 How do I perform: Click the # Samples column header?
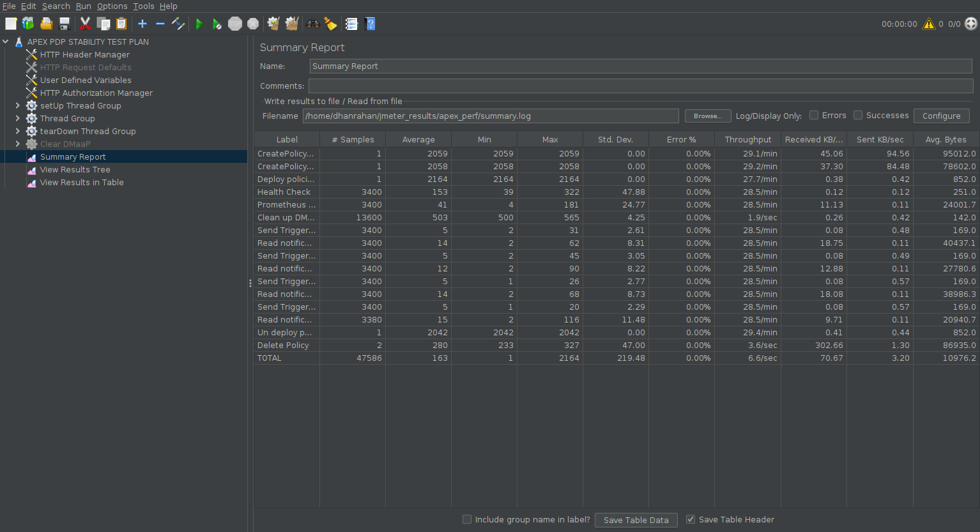(353, 139)
